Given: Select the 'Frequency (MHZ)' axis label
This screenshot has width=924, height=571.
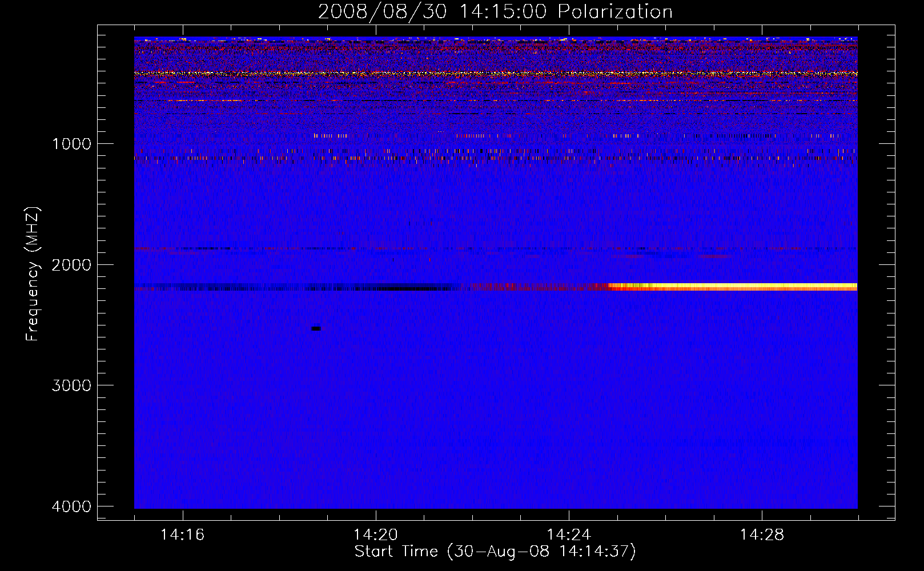Looking at the screenshot, I should [x=33, y=274].
